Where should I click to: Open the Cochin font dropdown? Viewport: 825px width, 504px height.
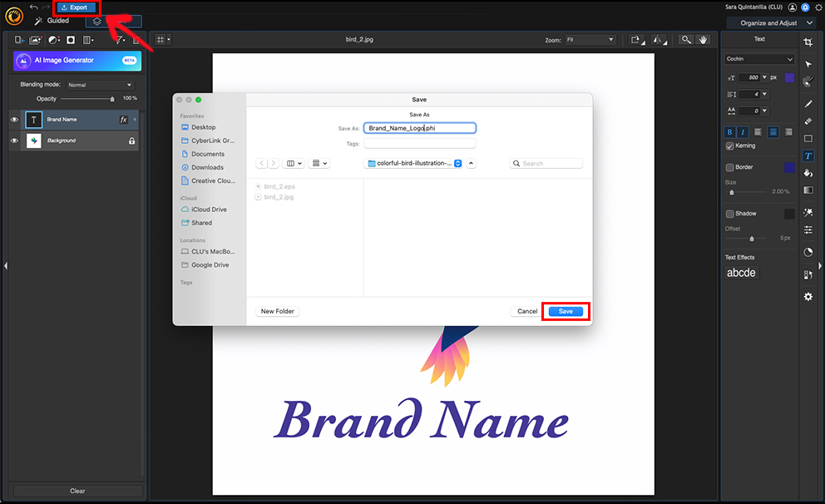pos(758,59)
